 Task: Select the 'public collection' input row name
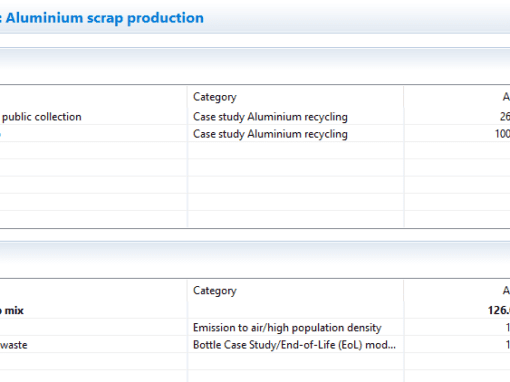pos(42,117)
